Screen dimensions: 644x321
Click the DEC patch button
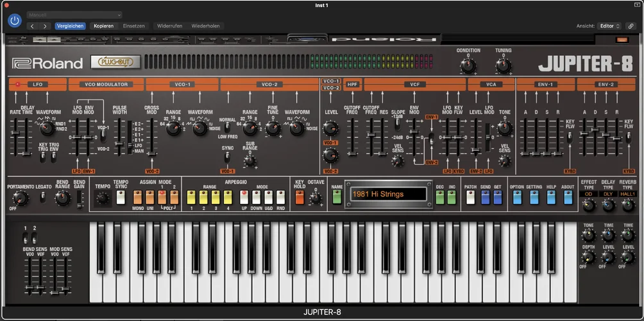pyautogui.click(x=440, y=197)
